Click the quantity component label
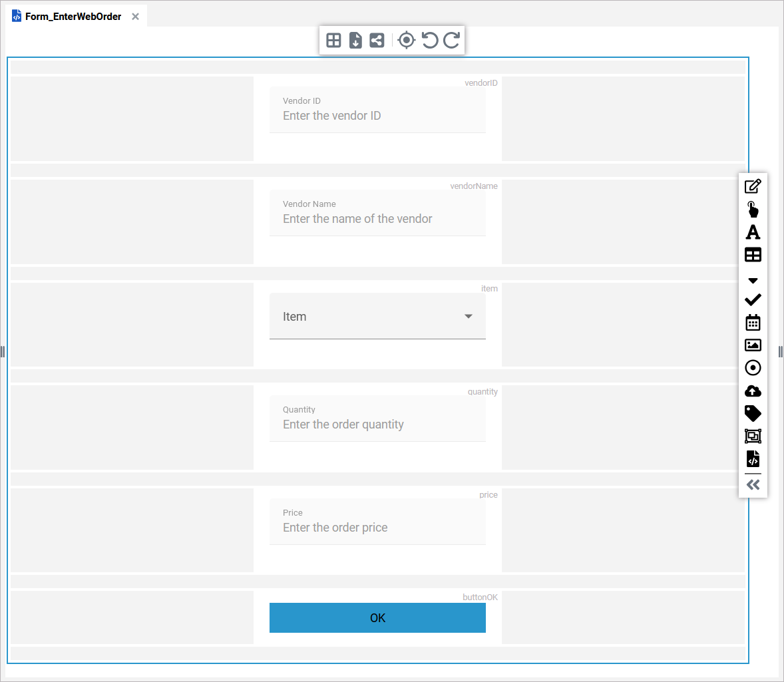This screenshot has width=784, height=682. [x=483, y=391]
